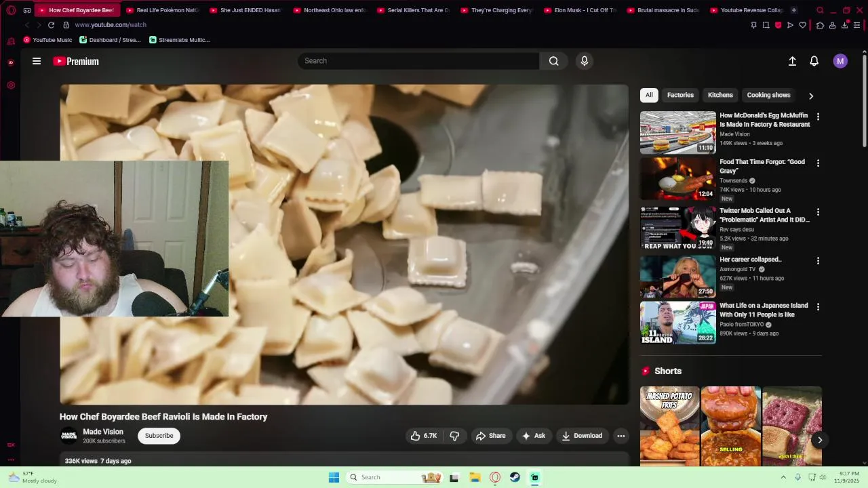This screenshot has width=868, height=488.
Task: Click the search magnifier button
Action: click(x=553, y=61)
